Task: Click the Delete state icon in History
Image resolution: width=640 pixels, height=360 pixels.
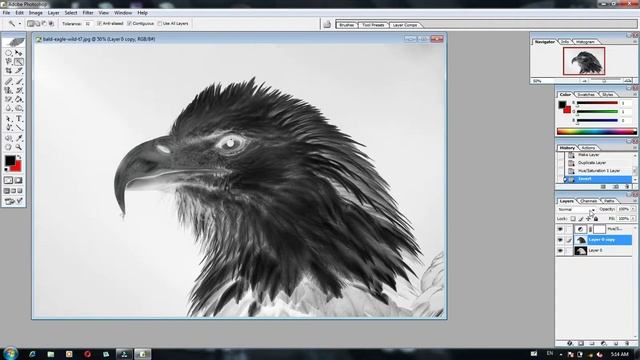Action: 627,187
